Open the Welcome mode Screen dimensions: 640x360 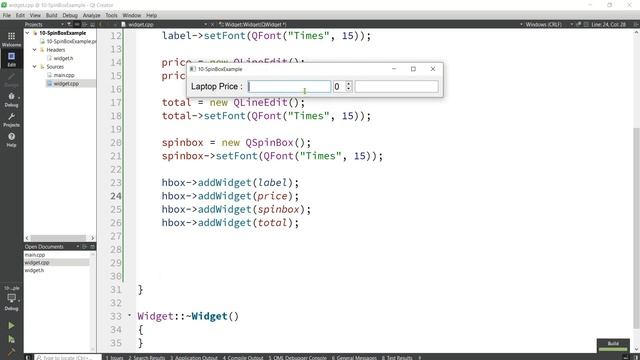[x=11, y=39]
